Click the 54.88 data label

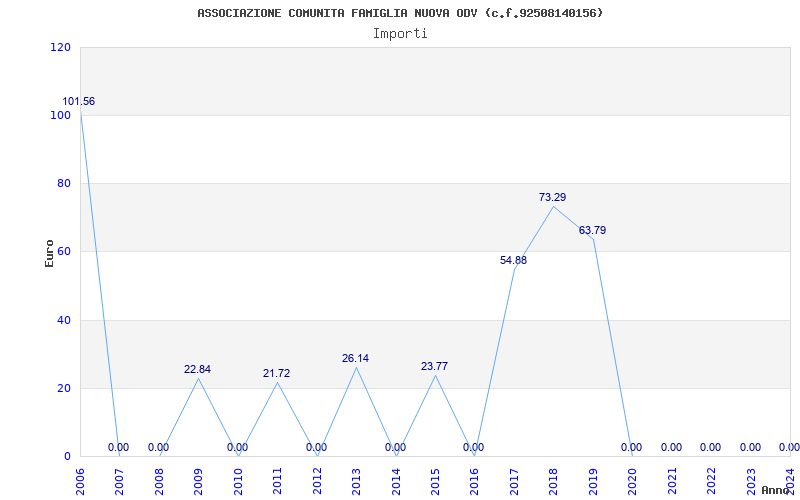click(x=513, y=261)
